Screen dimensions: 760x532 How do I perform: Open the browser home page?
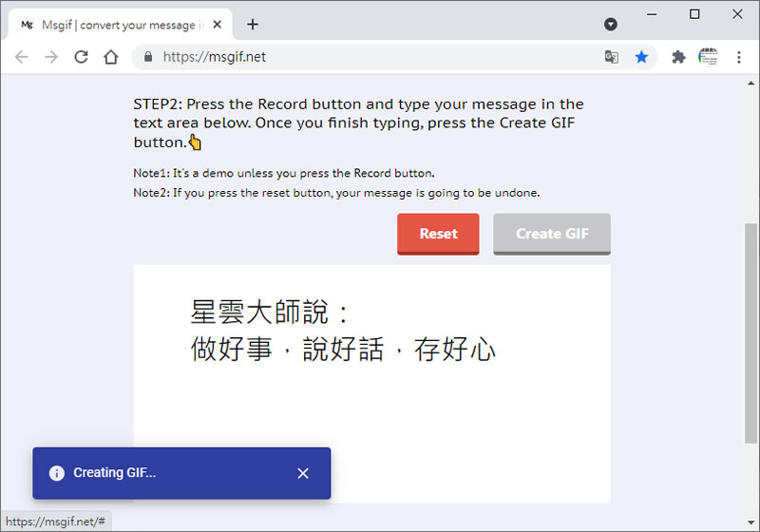point(111,57)
